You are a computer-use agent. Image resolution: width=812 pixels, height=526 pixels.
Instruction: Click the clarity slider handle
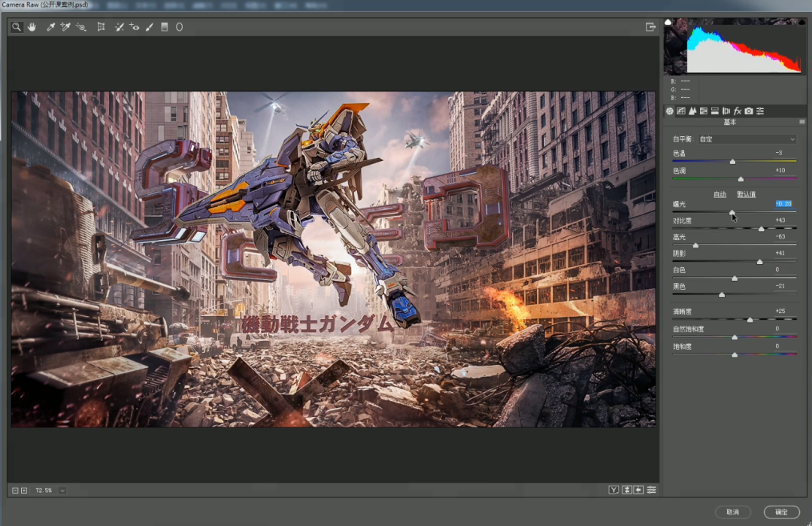(750, 320)
